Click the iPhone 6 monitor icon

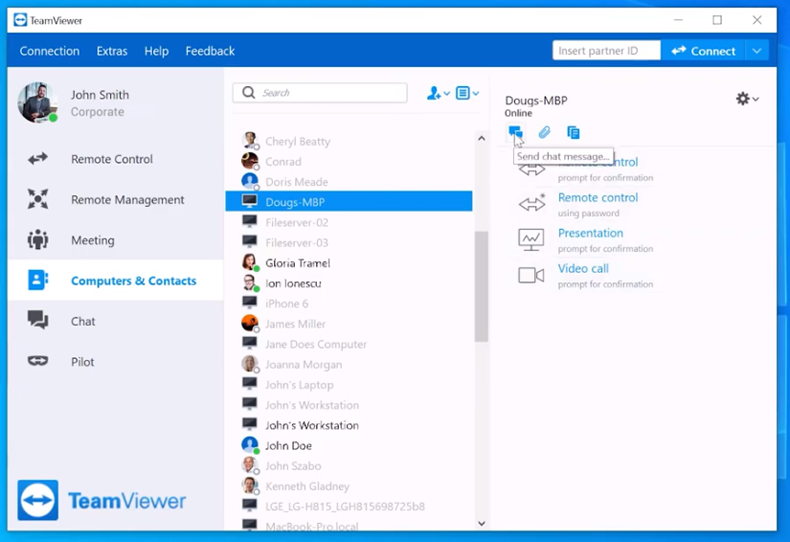pyautogui.click(x=250, y=302)
